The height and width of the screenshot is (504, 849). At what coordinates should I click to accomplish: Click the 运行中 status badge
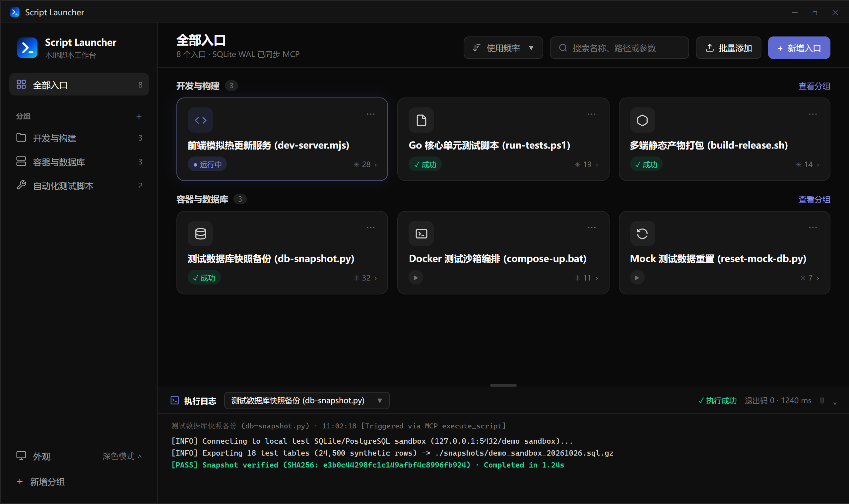point(207,164)
